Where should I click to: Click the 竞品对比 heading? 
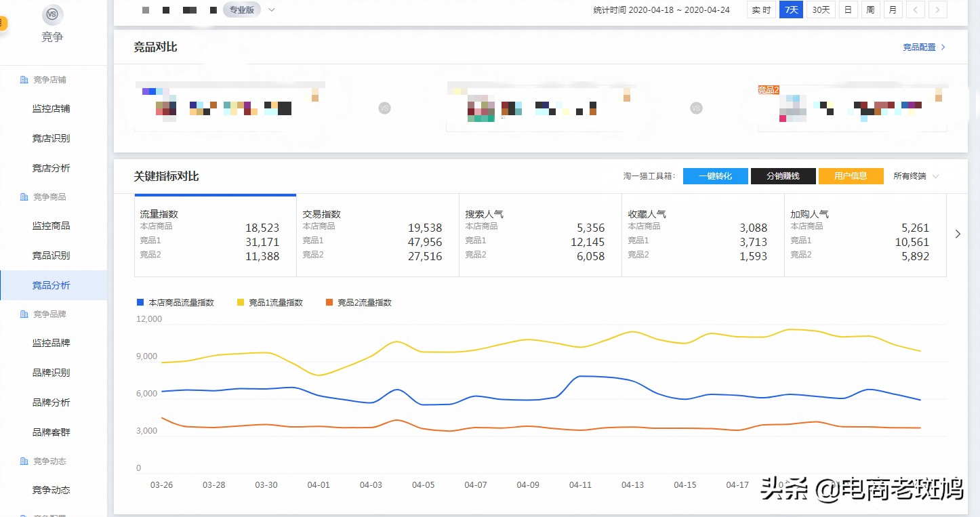click(156, 47)
